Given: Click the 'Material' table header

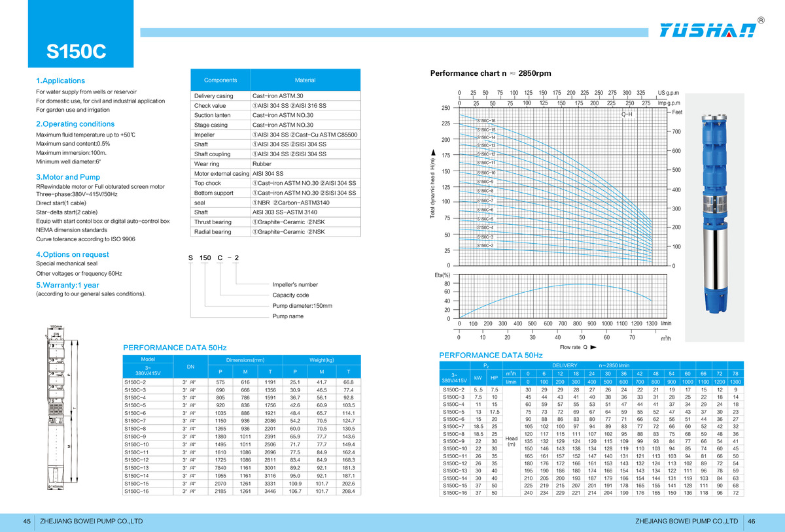Looking at the screenshot, I should [x=305, y=80].
